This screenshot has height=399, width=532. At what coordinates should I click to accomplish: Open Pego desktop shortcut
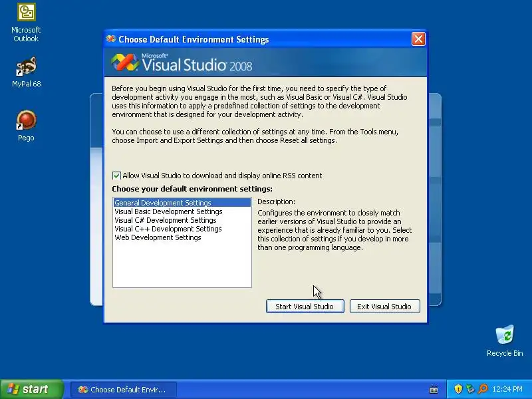pos(26,126)
